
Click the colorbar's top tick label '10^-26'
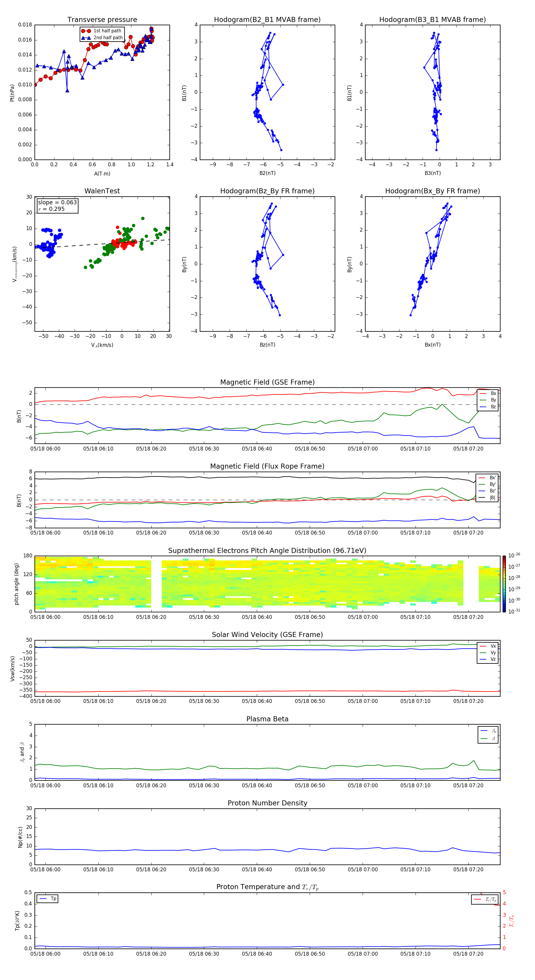click(514, 555)
